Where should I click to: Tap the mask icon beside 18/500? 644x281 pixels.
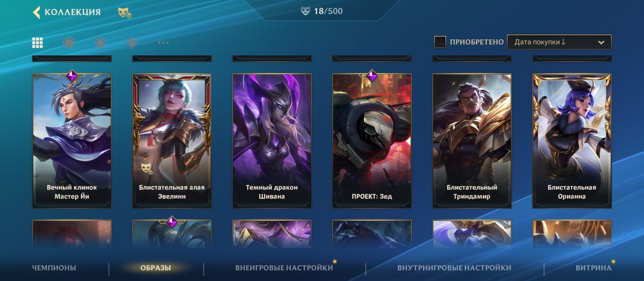(306, 11)
